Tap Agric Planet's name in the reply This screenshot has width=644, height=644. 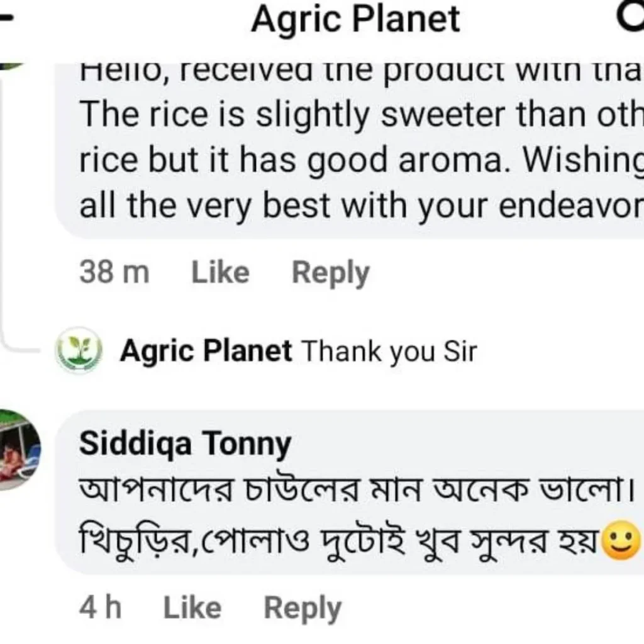point(206,350)
